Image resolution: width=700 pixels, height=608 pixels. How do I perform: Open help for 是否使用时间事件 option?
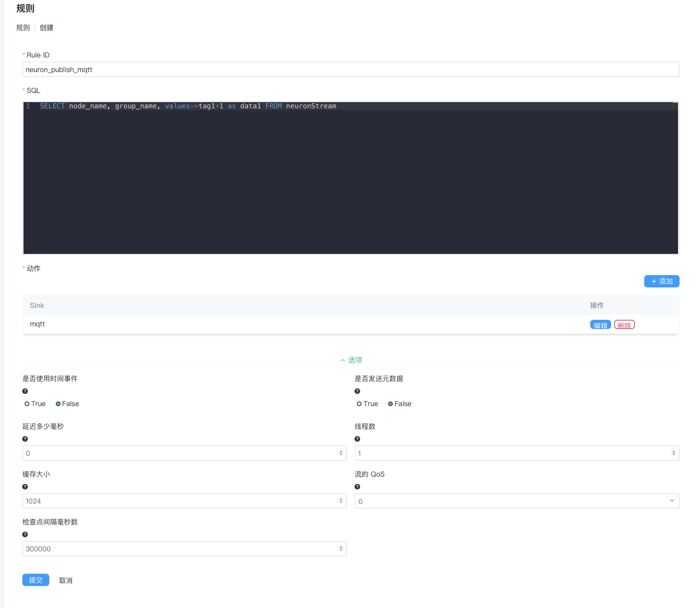pyautogui.click(x=25, y=391)
